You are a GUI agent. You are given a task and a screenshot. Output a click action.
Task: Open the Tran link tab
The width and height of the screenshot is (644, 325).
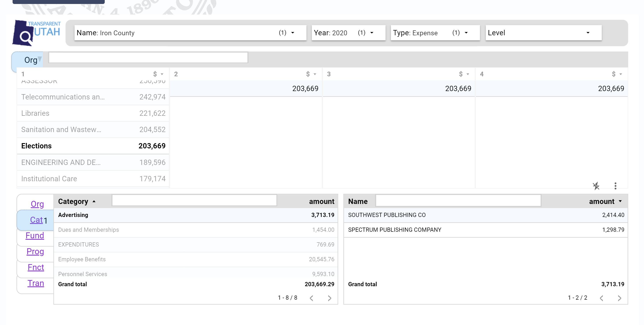(36, 283)
